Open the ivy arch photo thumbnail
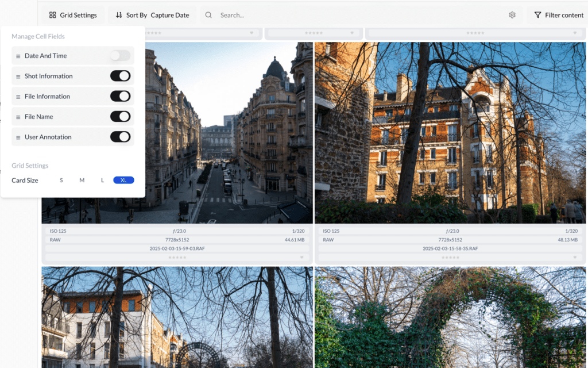Screen dimensions: 588x368 pyautogui.click(x=450, y=317)
